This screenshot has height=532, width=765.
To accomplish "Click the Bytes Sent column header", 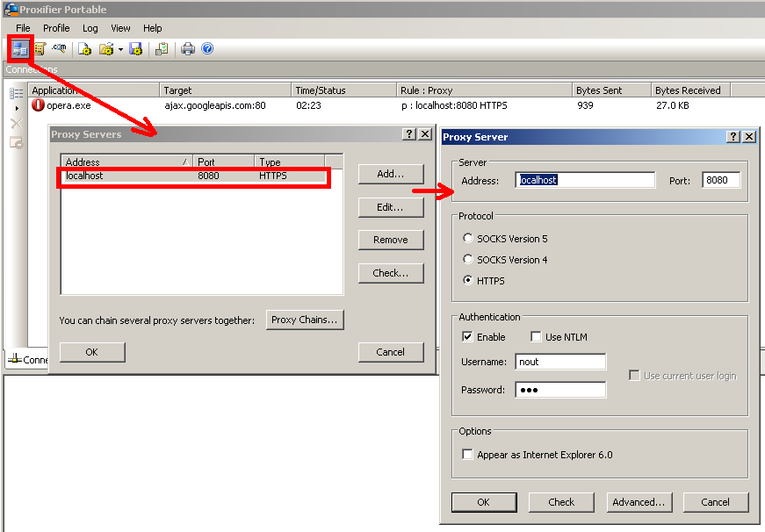I will pos(612,90).
